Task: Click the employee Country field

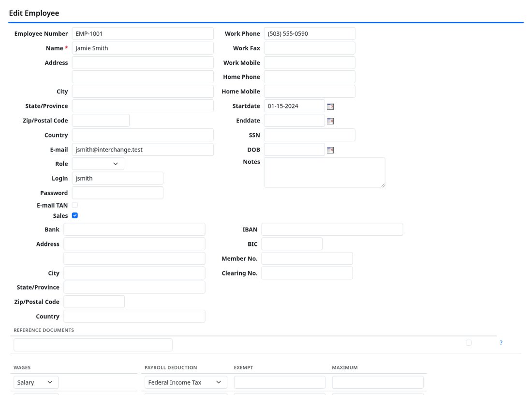Action: [x=143, y=135]
